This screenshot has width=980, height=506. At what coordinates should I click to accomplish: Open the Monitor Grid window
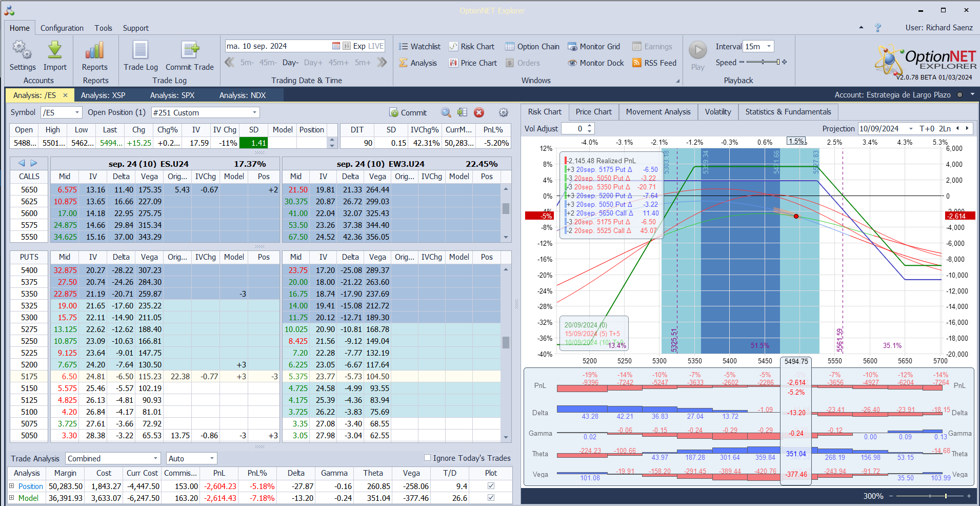click(594, 46)
